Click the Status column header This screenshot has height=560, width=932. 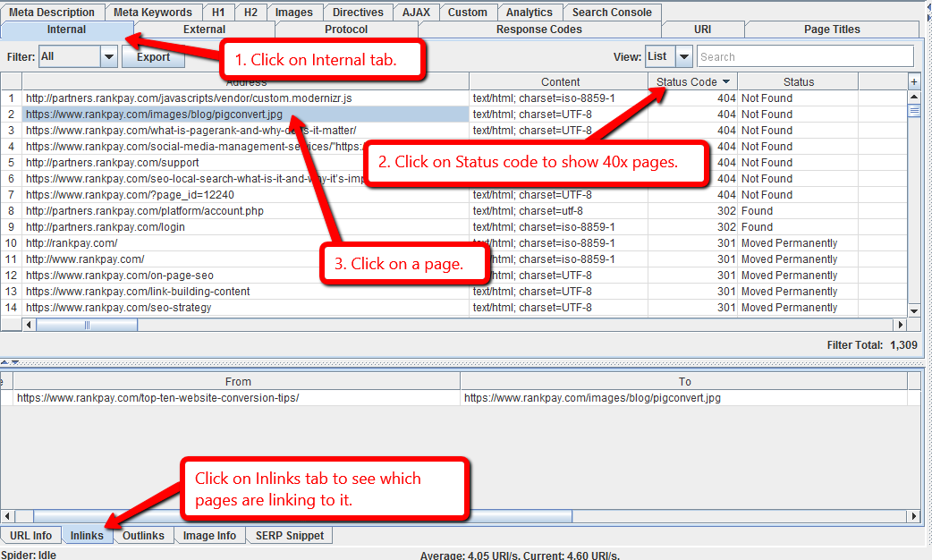[798, 81]
